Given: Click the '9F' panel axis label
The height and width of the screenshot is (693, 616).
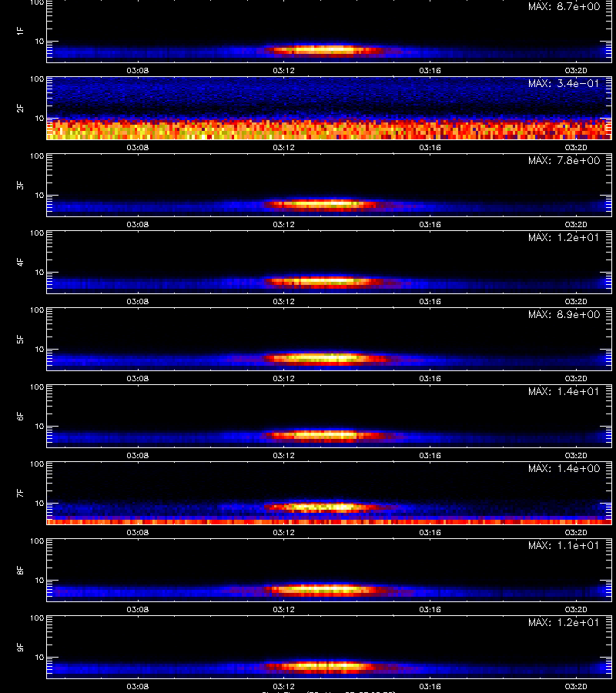Looking at the screenshot, I should coord(20,647).
